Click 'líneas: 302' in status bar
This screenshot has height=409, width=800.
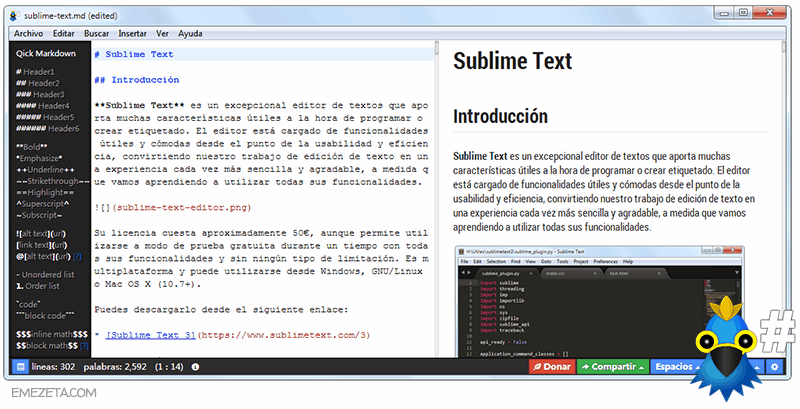point(54,367)
